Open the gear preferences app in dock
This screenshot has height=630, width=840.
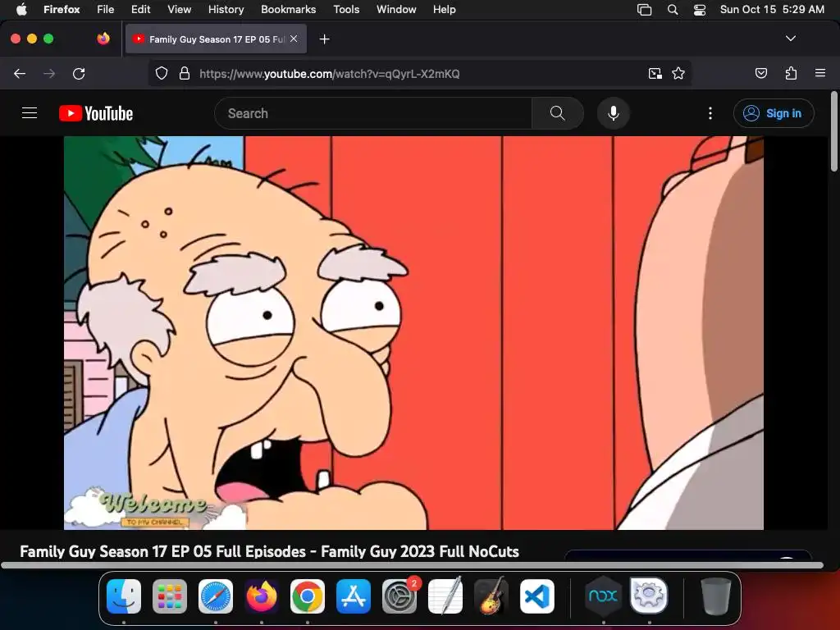(x=649, y=596)
